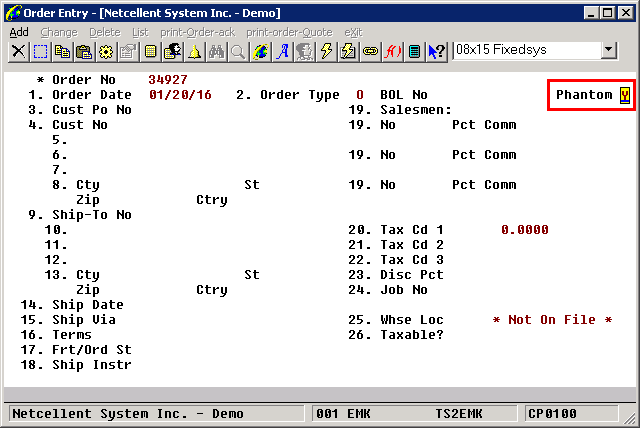
Task: Click the teal calculator icon
Action: 414,52
